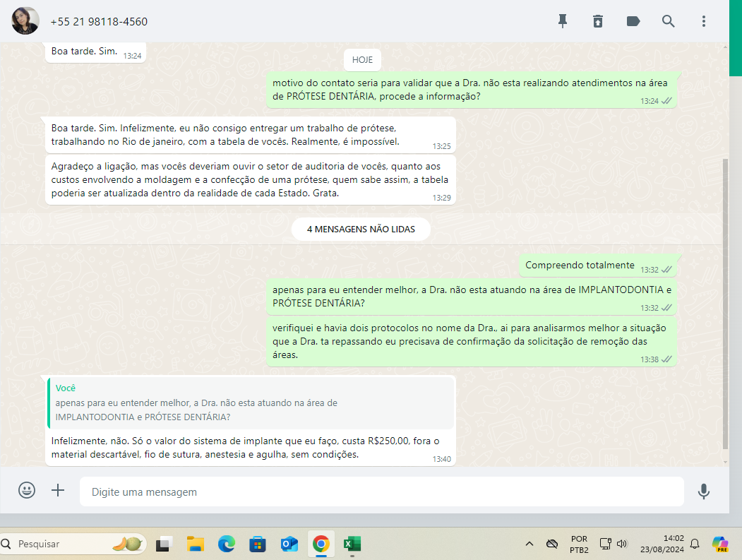Click the HOJE date label

362,60
